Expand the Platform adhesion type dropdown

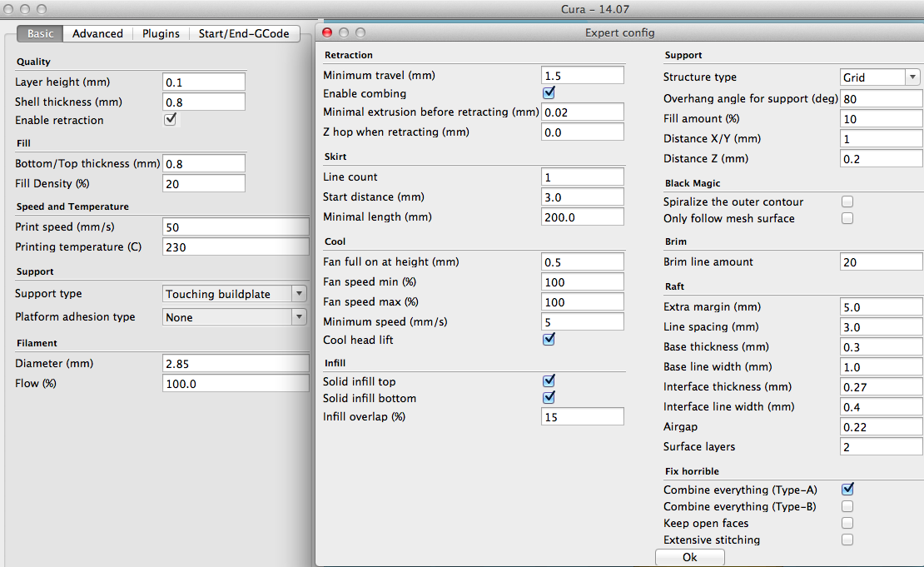[236, 317]
